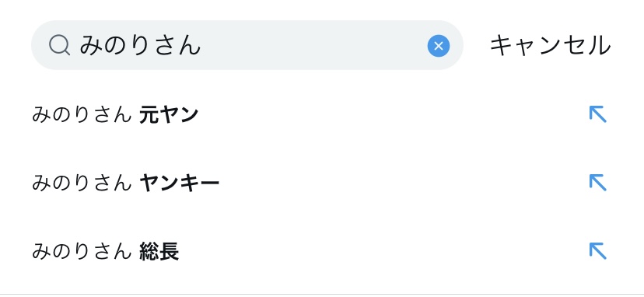Click blank space inside the gray search bar

coord(312,45)
